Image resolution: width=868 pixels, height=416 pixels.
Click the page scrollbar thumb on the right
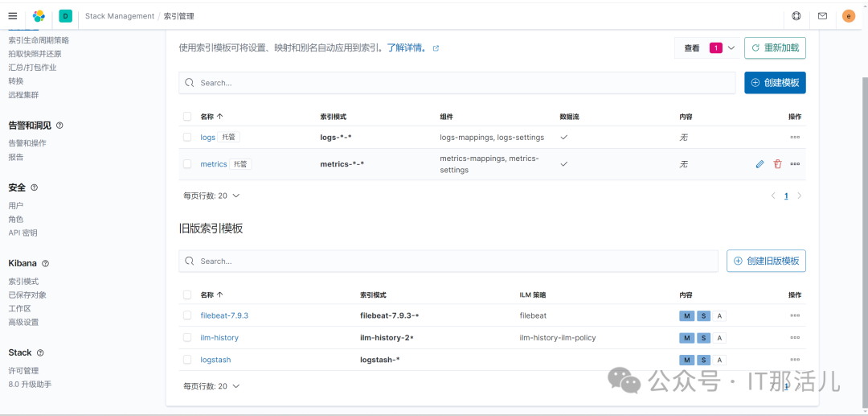click(865, 243)
